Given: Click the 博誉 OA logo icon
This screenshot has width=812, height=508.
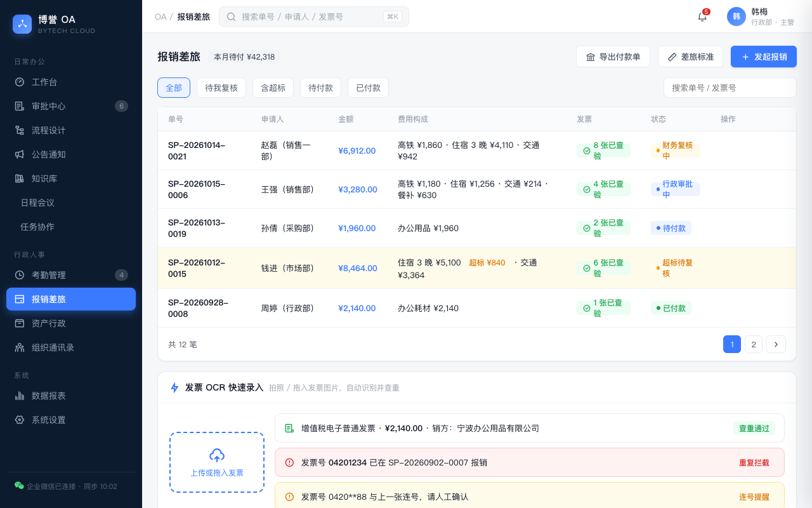Looking at the screenshot, I should click(22, 24).
